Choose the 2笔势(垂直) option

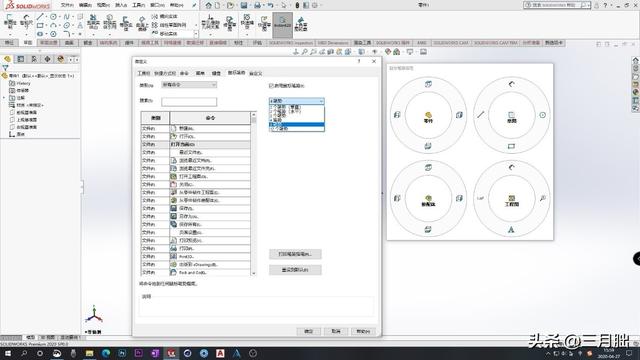(297, 107)
